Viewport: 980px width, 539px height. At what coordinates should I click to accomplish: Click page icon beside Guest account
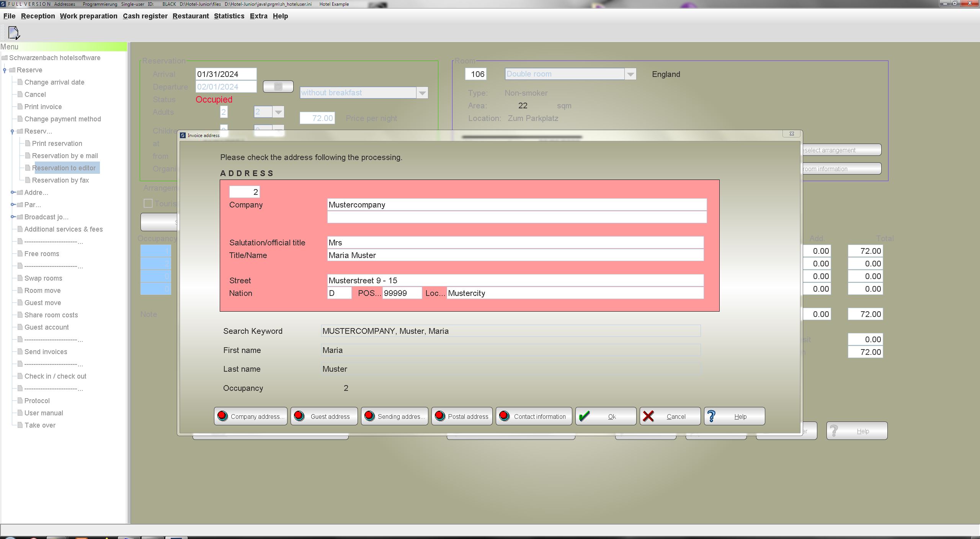(20, 327)
